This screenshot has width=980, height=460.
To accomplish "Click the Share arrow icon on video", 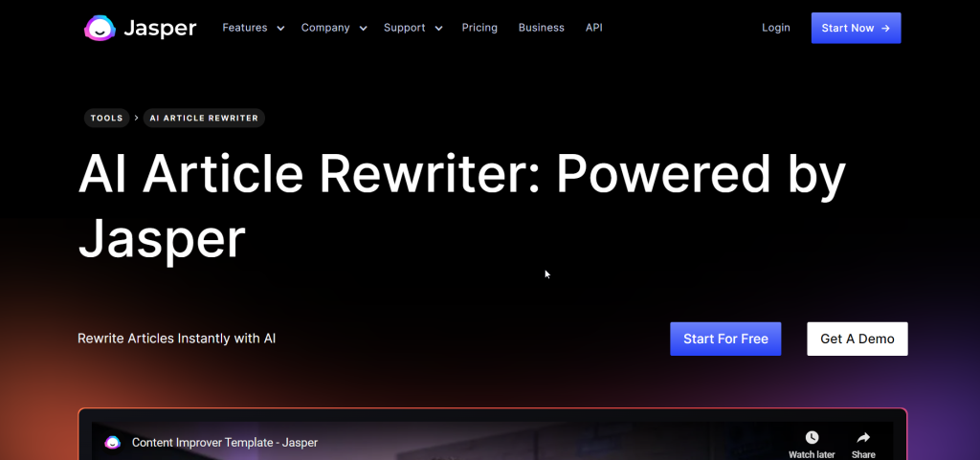I will [863, 438].
